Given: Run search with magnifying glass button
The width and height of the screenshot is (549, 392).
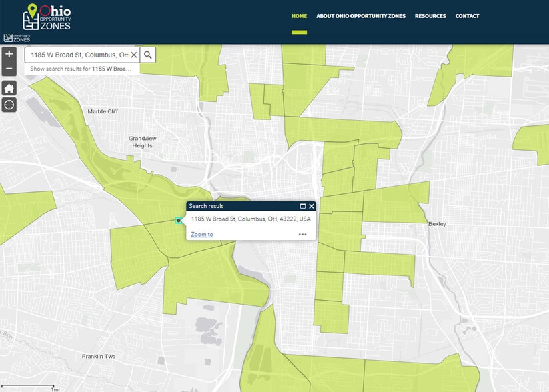Looking at the screenshot, I should (148, 55).
